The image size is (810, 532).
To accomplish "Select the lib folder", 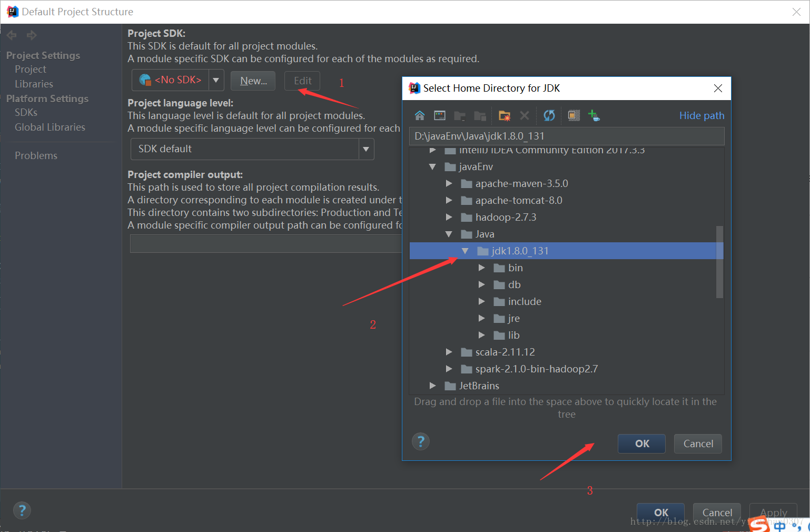I will pos(514,336).
